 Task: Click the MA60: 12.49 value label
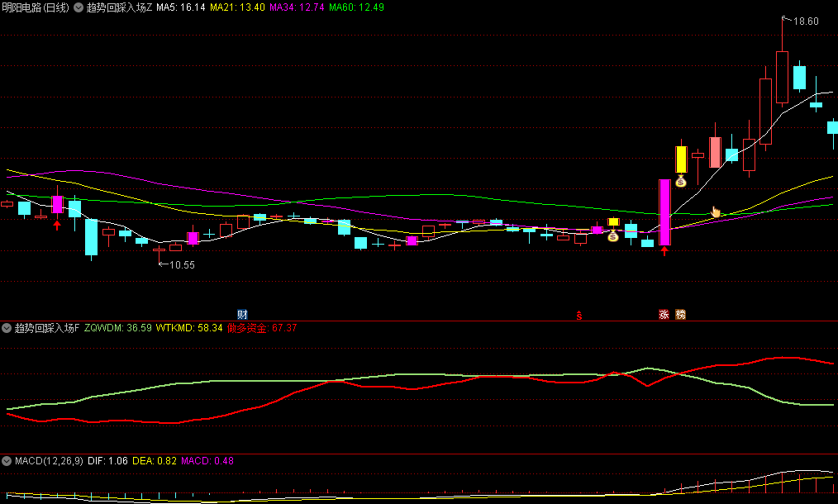[x=356, y=7]
